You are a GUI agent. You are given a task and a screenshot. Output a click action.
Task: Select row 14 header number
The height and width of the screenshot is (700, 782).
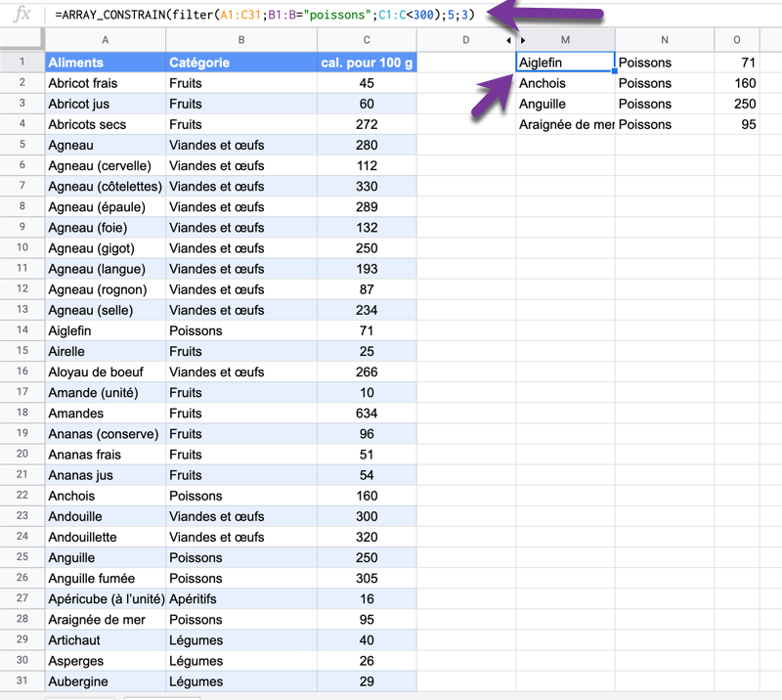pos(22,329)
